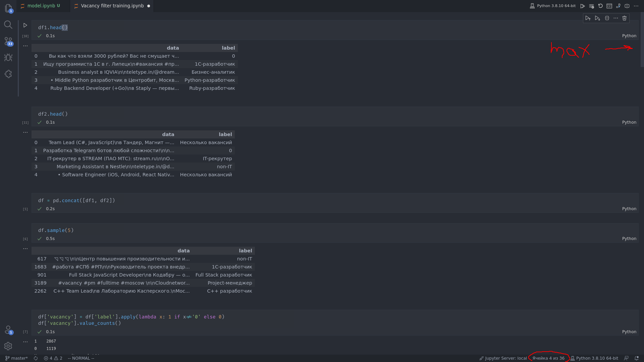Select Python 3.8.10 interpreter in status bar
The width and height of the screenshot is (644, 362).
[594, 358]
